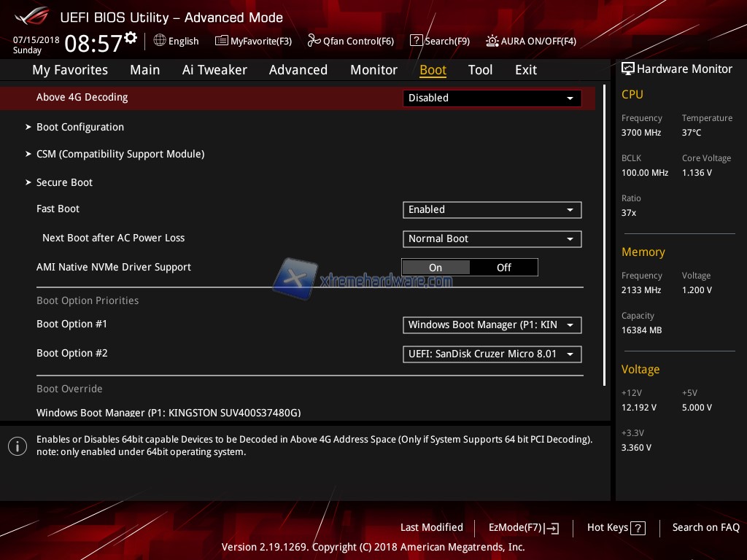Screen dimensions: 747x560
Task: Open Qfan Control fan settings
Action: (351, 41)
